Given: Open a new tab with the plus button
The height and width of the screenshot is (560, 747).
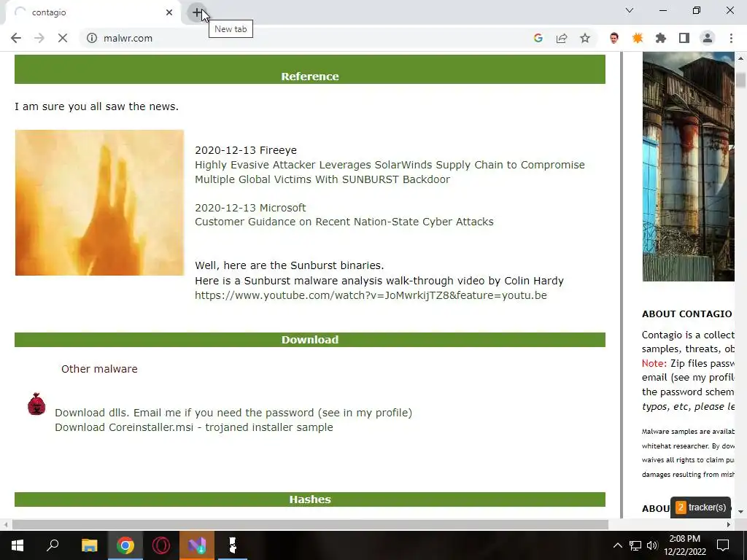Looking at the screenshot, I should [197, 12].
